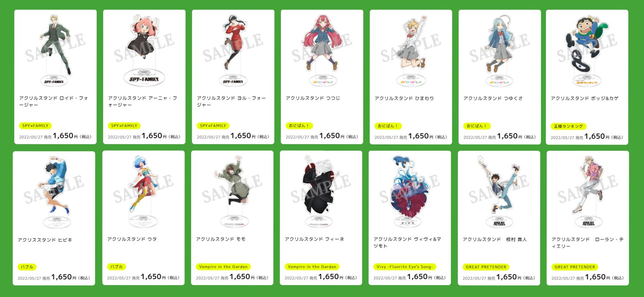
Task: Open the Anya Forger acrylic stand image
Action: point(144,49)
